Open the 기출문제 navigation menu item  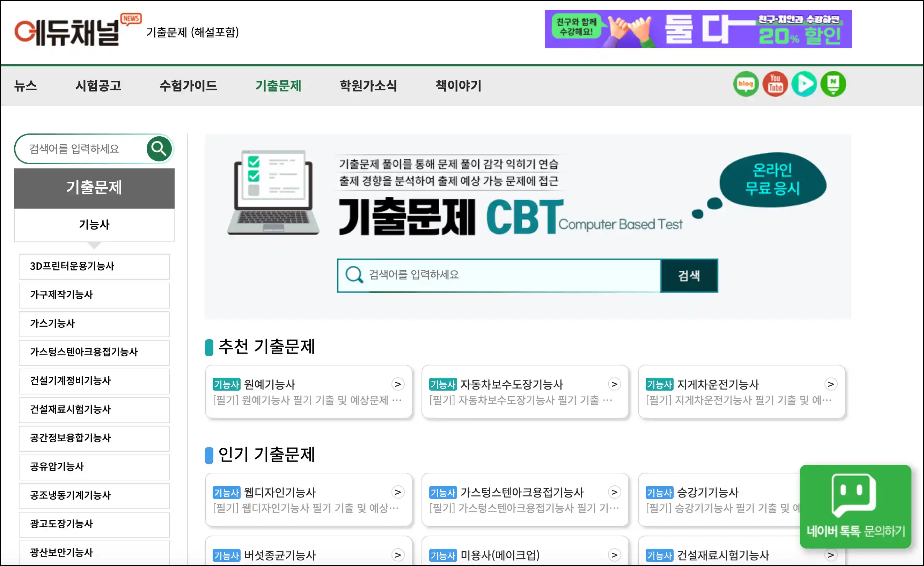pos(278,86)
